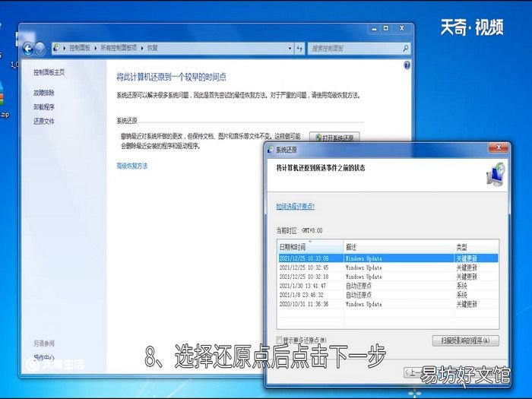Open 如何选择还原点? help link
This screenshot has height=399, width=532.
click(x=295, y=206)
